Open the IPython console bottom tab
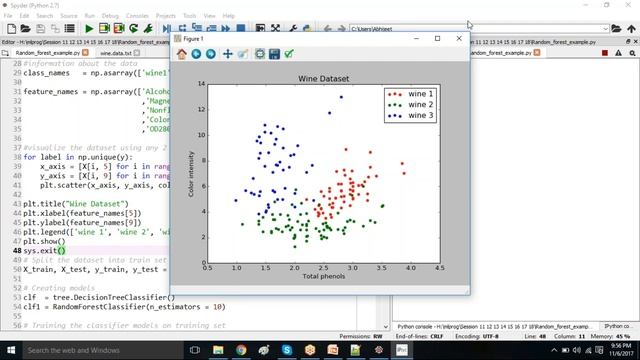This screenshot has height=360, width=640. [x=617, y=326]
